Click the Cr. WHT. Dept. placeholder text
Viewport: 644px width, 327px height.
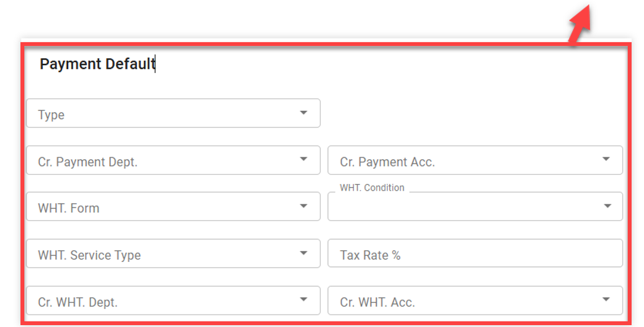point(77,303)
